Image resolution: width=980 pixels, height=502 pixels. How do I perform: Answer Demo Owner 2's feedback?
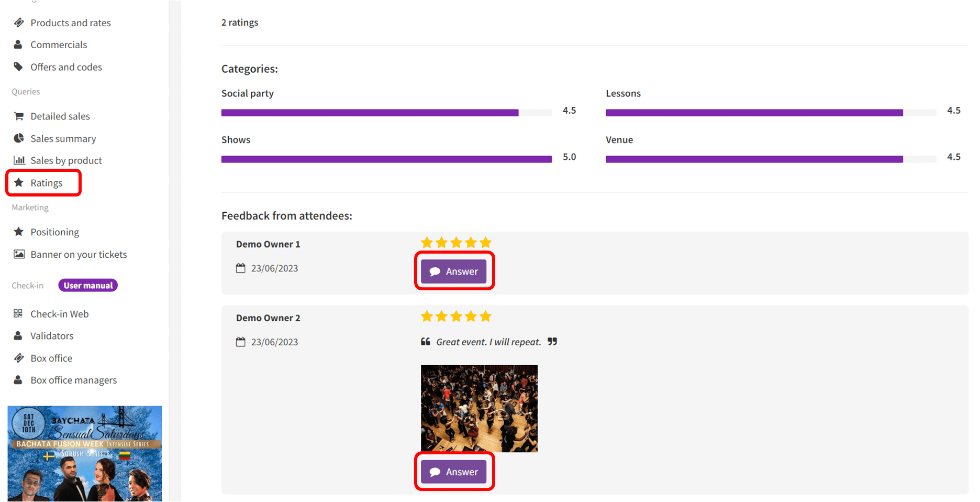point(454,472)
